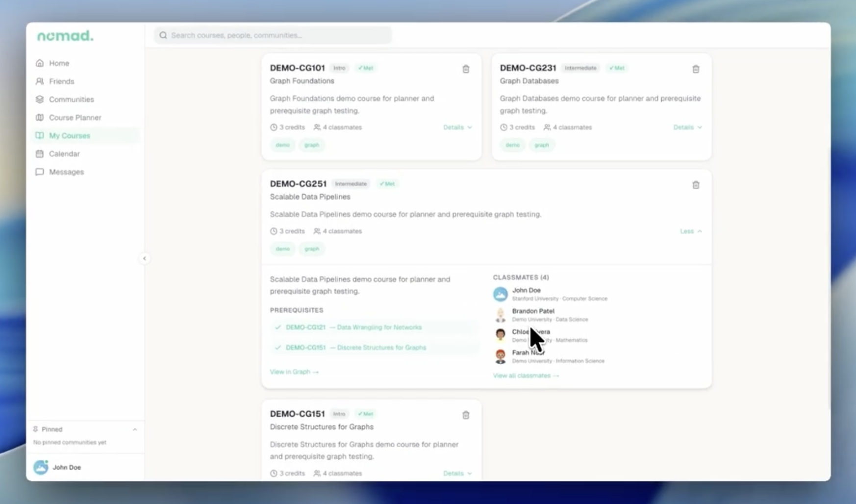Viewport: 856px width, 504px height.
Task: Click the Calendar icon in sidebar
Action: tap(40, 154)
